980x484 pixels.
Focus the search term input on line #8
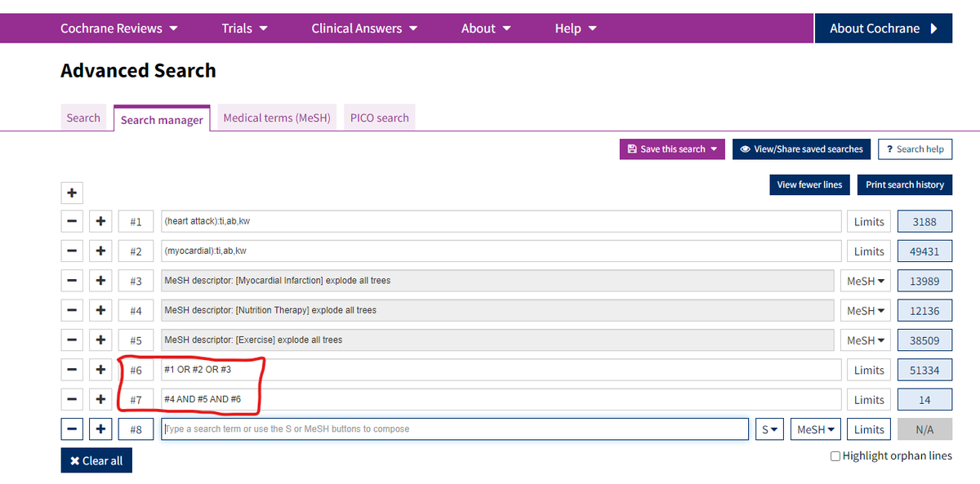tap(454, 429)
